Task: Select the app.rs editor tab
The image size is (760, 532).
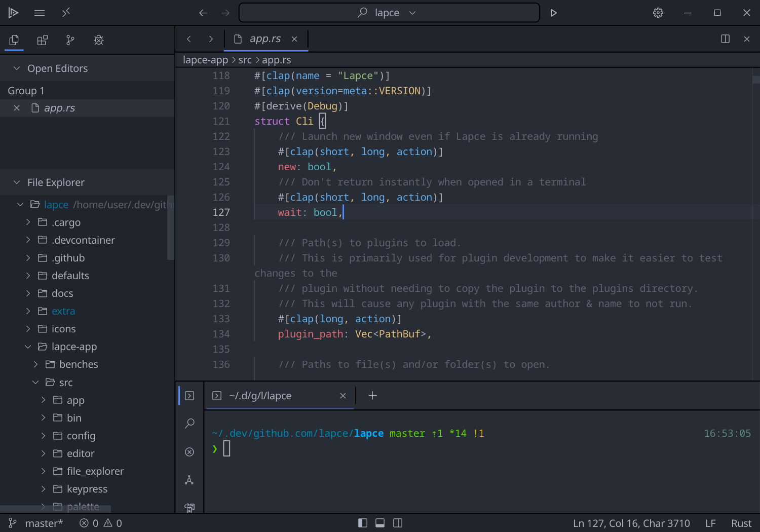Action: tap(266, 39)
